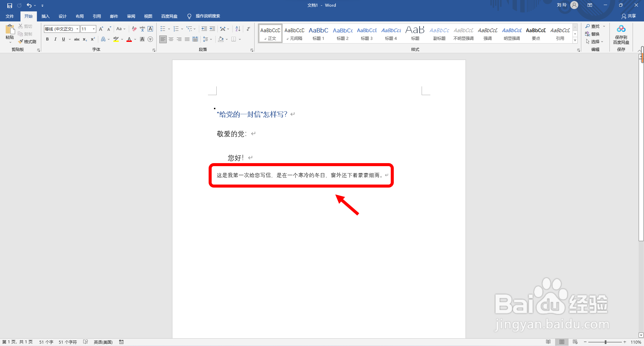This screenshot has width=644, height=346.
Task: Open Find (查找) in the editing group
Action: 593,26
